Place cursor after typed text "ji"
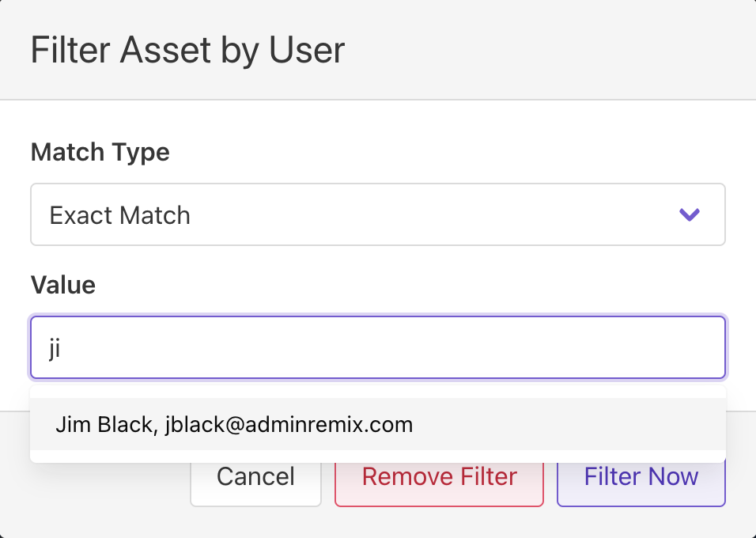756x538 pixels. [x=62, y=349]
